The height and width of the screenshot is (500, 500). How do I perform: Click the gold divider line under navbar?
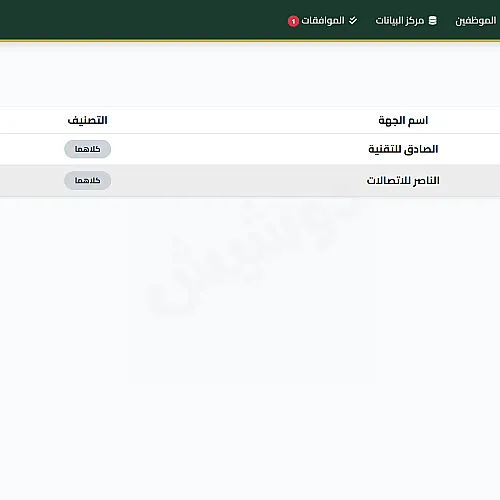pos(250,41)
